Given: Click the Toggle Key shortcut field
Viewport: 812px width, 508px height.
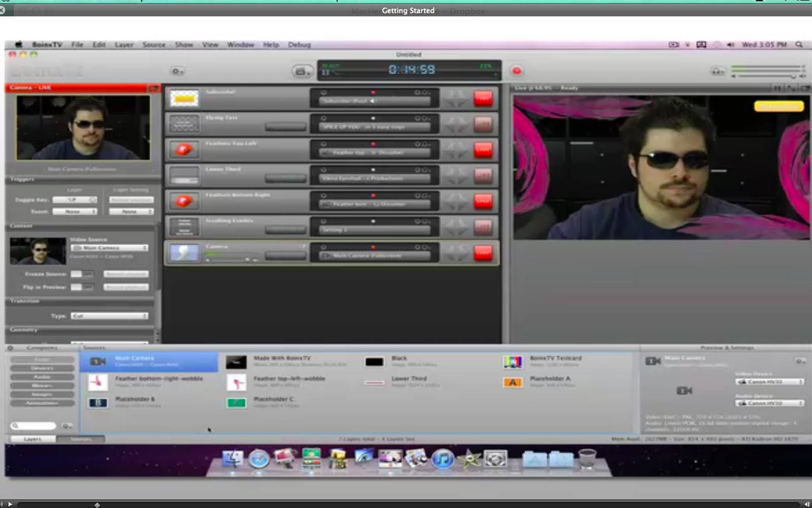Looking at the screenshot, I should 75,200.
